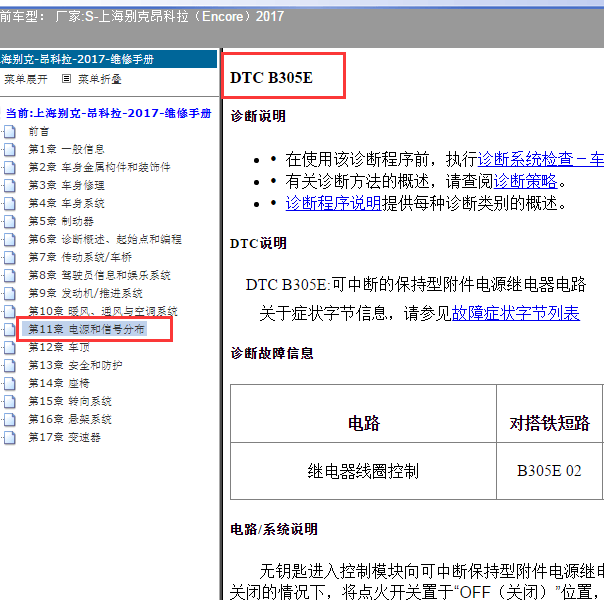Open chapter 第2章 车身金属构件和装饰件

(99, 168)
